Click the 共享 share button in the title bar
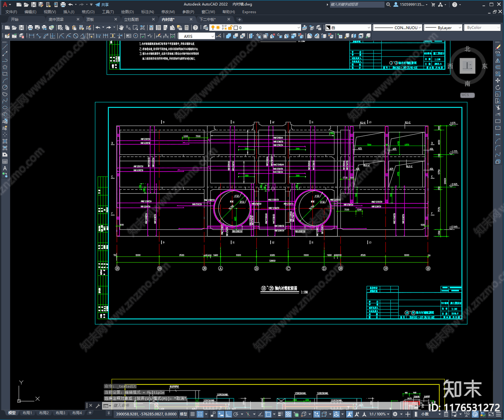This screenshot has width=504, height=420. point(102,4)
